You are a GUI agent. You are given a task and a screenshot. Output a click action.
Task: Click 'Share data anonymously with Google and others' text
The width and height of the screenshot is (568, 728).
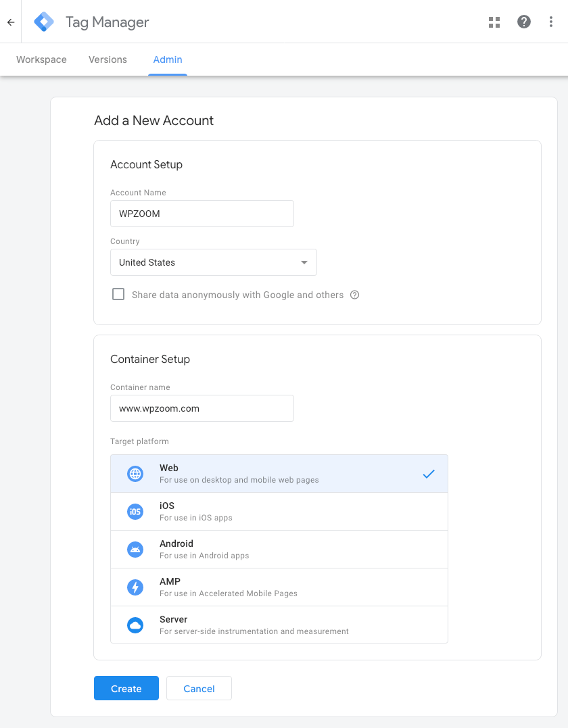pyautogui.click(x=238, y=295)
